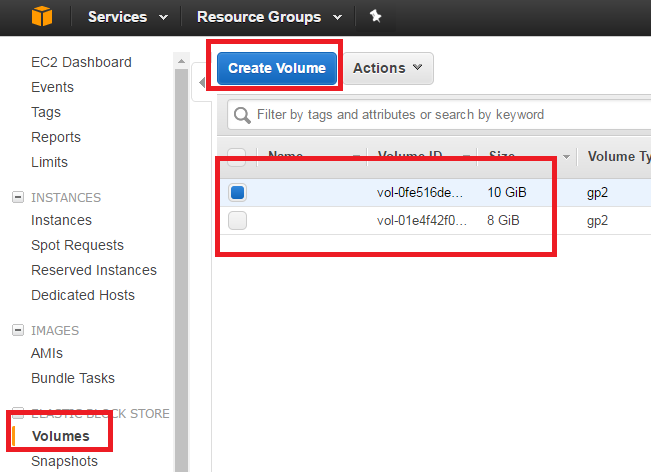Open Instances in the sidebar
Screen dimensions: 652x472
pos(61,220)
